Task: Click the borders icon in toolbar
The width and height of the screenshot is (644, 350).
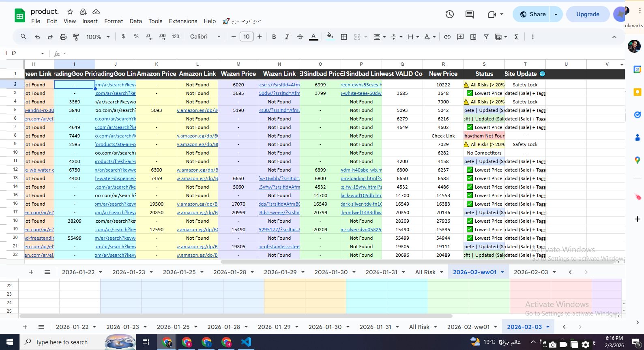Action: click(x=344, y=37)
